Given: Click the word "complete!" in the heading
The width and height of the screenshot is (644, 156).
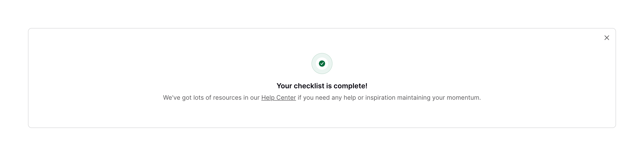Looking at the screenshot, I should [x=350, y=86].
